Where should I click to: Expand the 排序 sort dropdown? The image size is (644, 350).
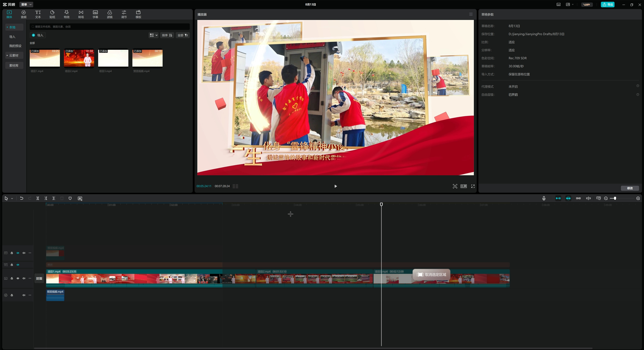coord(167,35)
